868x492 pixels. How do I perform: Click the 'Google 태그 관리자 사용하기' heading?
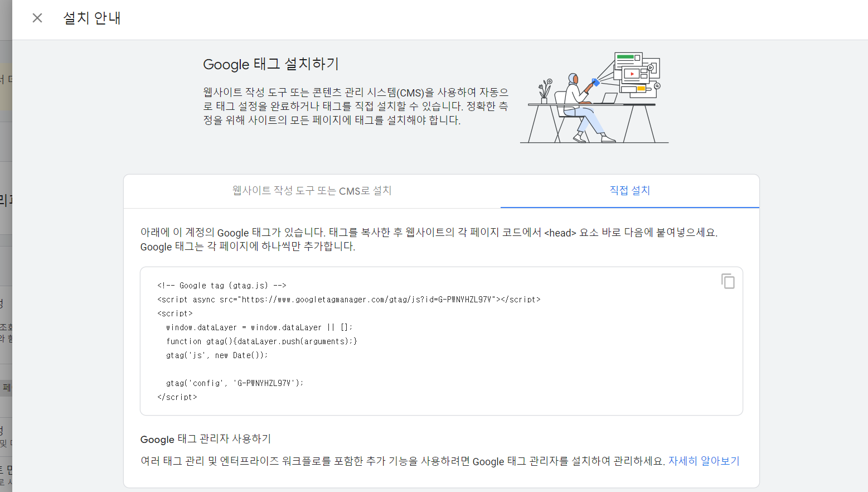(x=206, y=439)
